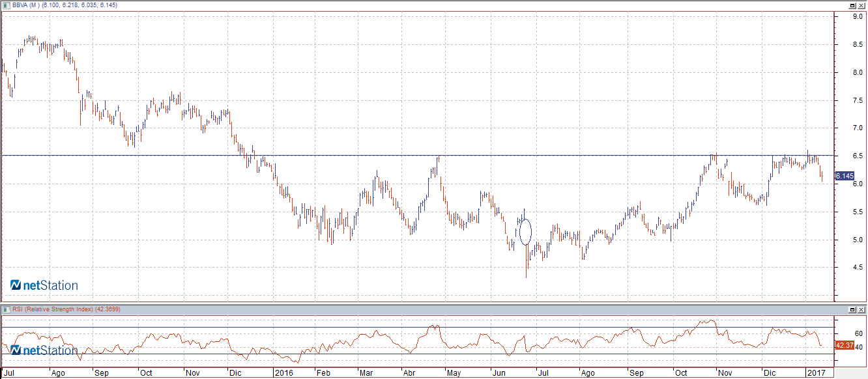This screenshot has height=379, width=868.
Task: Close the BBVA price chart panel
Action: (861, 5)
